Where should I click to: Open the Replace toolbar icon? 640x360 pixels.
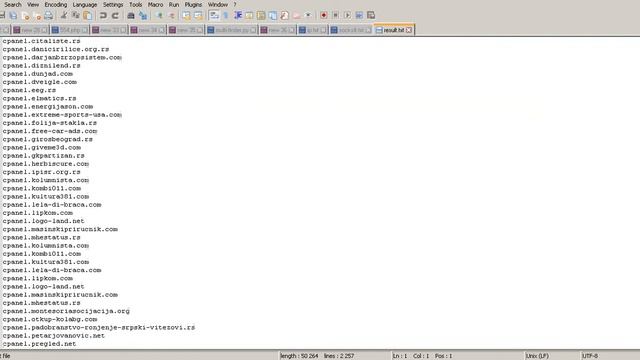[x=143, y=16]
